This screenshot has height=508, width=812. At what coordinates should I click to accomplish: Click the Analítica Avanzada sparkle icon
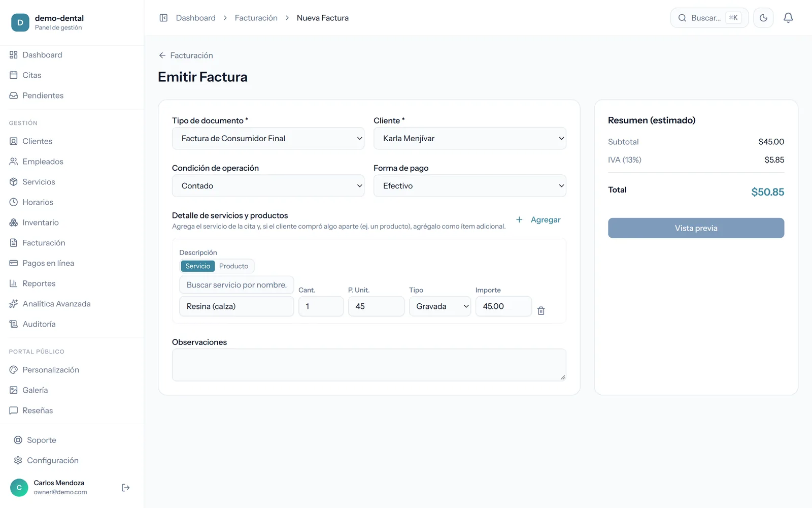coord(14,304)
